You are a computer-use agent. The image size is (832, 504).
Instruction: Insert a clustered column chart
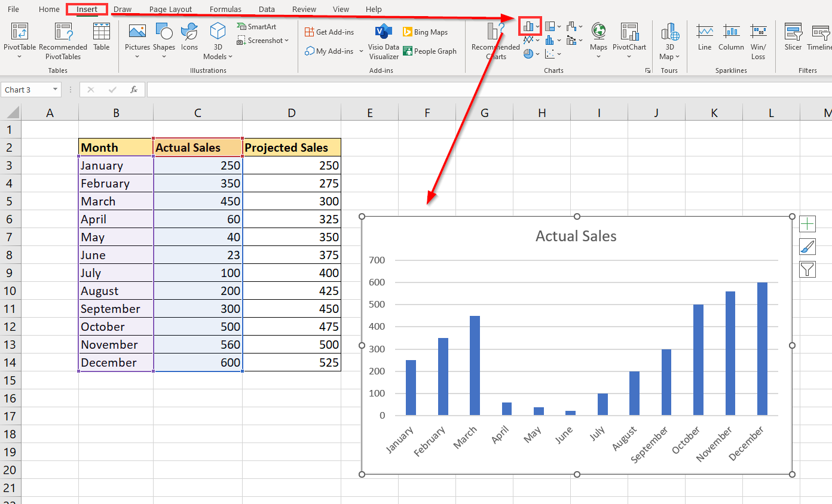click(528, 26)
